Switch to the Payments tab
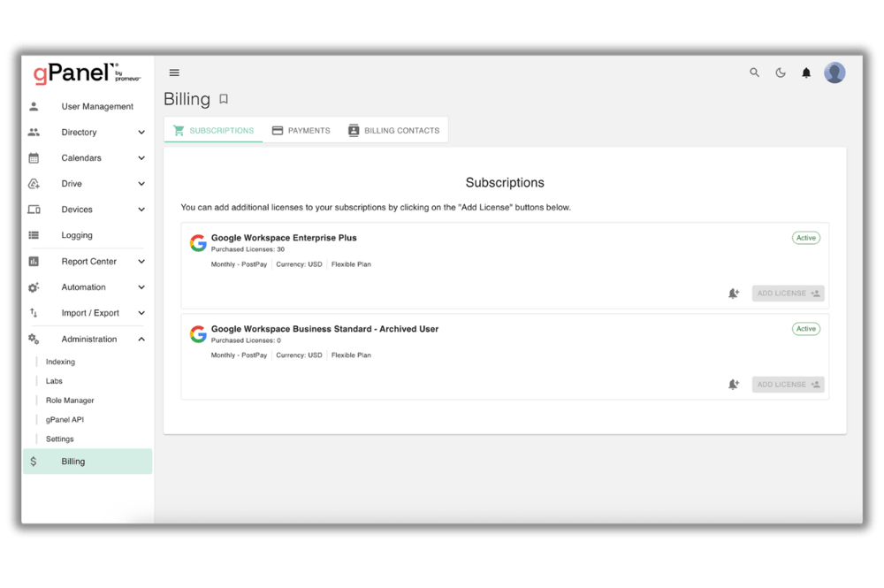 pos(301,130)
